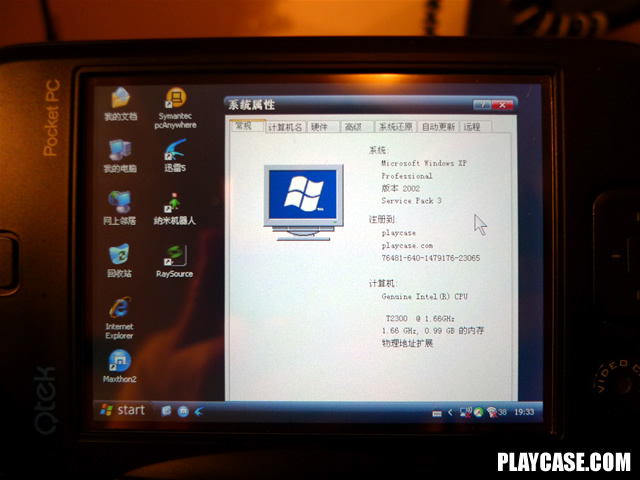The width and height of the screenshot is (640, 480).
Task: Click the playcase.com registration text
Action: coord(407,246)
